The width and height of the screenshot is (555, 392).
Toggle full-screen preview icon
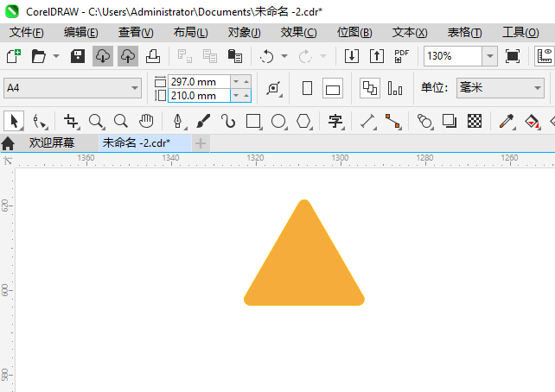pyautogui.click(x=513, y=56)
